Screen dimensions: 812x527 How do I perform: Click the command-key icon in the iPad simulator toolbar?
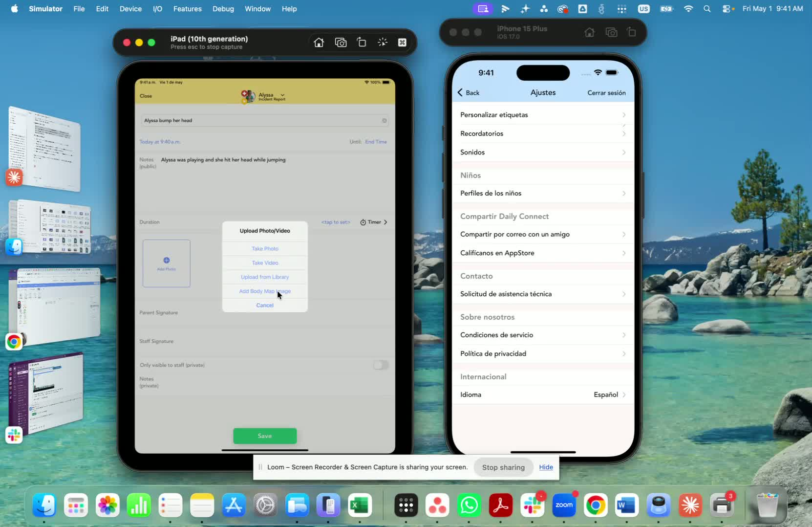(x=402, y=43)
